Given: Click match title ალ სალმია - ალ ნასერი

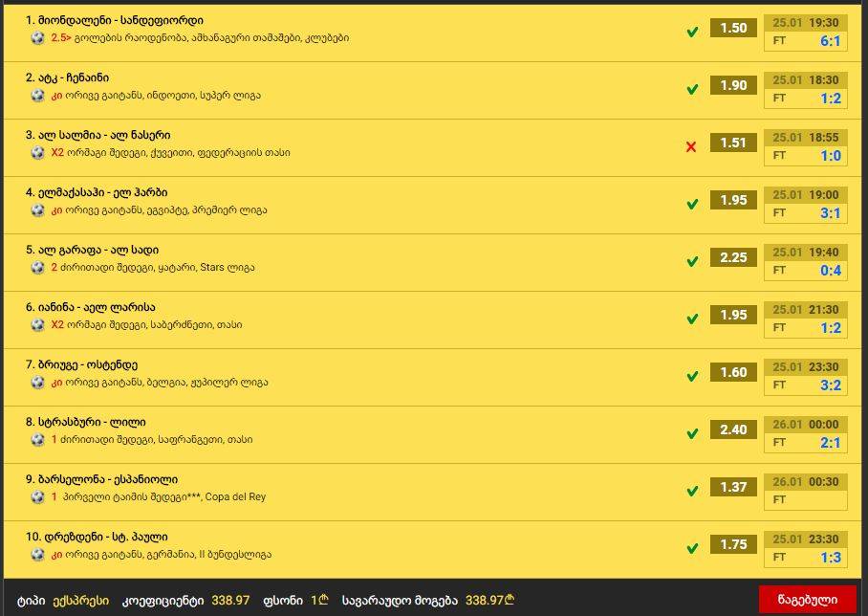Looking at the screenshot, I should point(104,135).
